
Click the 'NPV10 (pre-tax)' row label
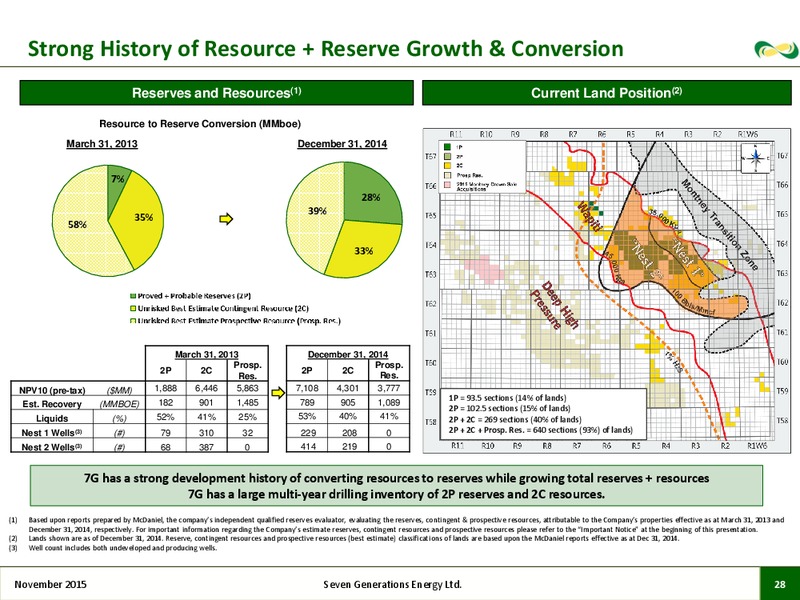coord(52,390)
